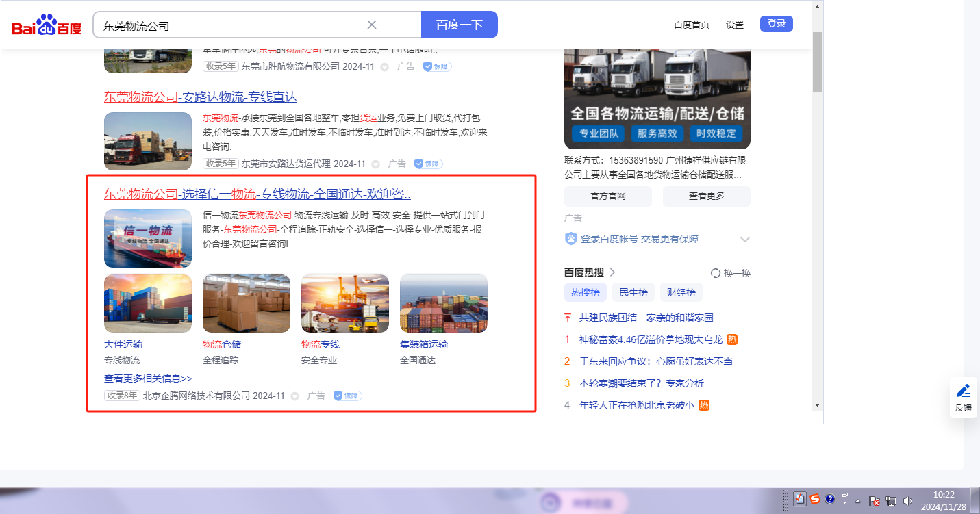
Task: Click the Baidu paw icon beside 登录百度帐号
Action: point(571,239)
